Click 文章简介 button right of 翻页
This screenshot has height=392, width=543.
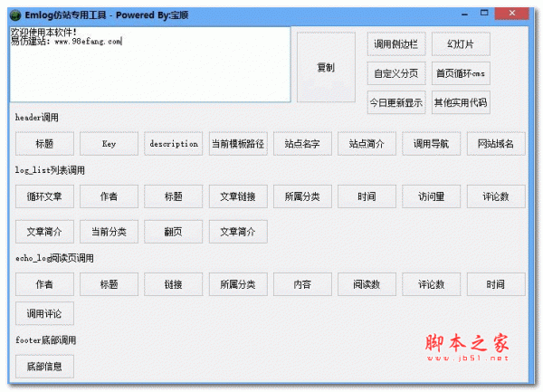[x=238, y=232]
